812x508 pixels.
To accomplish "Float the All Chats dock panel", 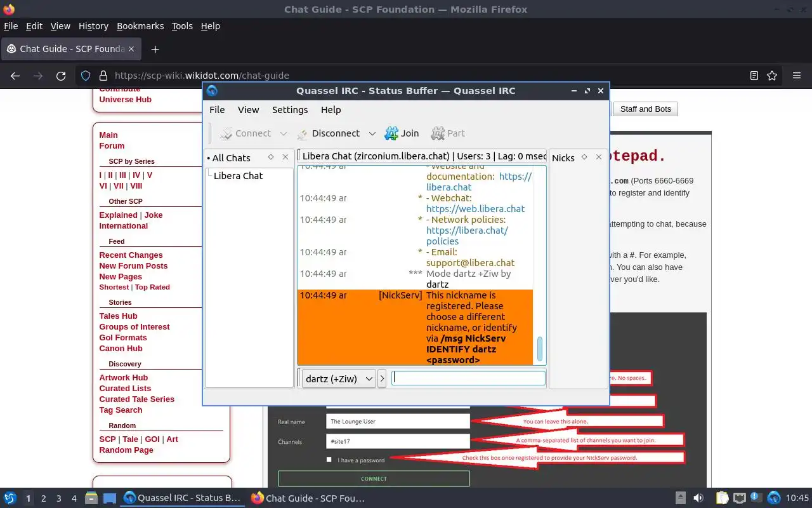I will tap(271, 157).
